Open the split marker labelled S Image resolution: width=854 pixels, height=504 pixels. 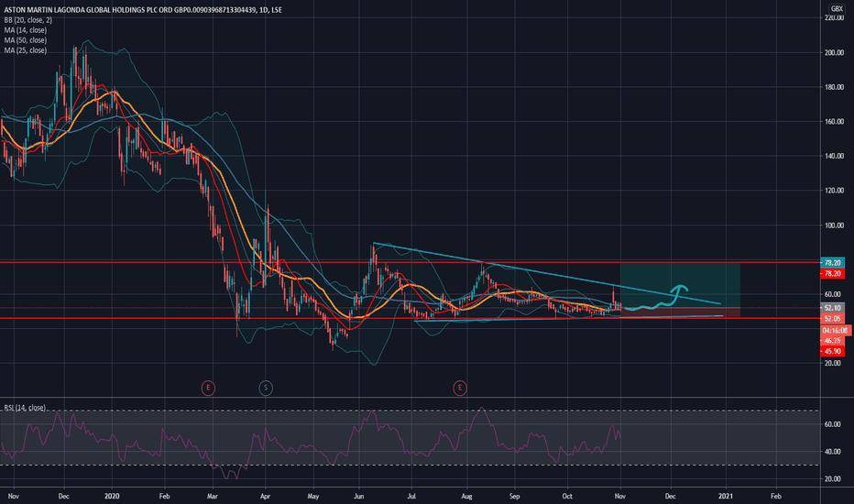[x=266, y=388]
